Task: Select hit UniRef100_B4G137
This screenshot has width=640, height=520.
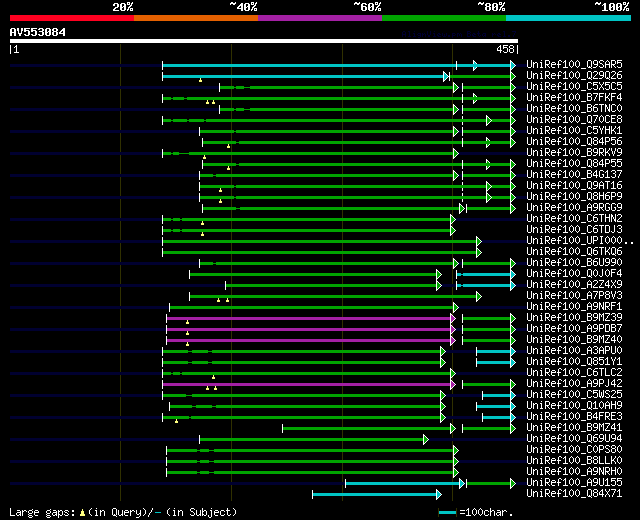Action: 574,175
